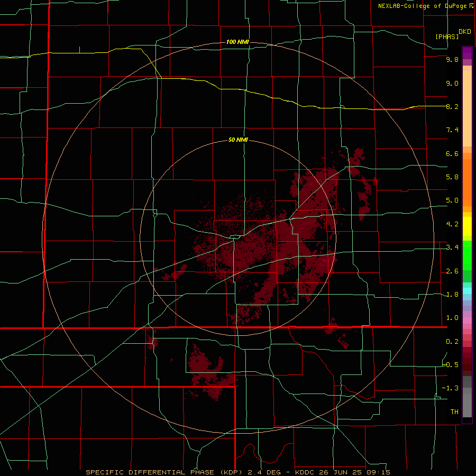476x476 pixels.
Task: Click the 2.4 DEG elevation text in the caption
Action: [x=264, y=472]
